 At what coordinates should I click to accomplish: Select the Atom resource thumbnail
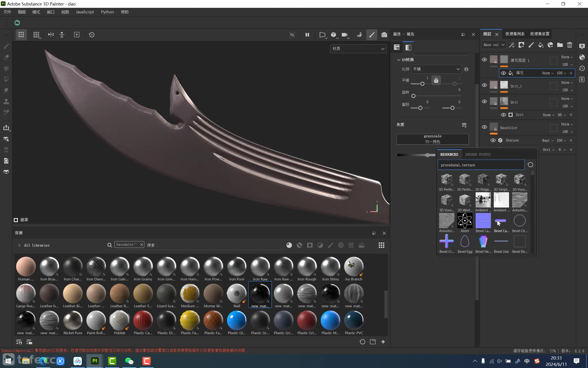tap(465, 221)
